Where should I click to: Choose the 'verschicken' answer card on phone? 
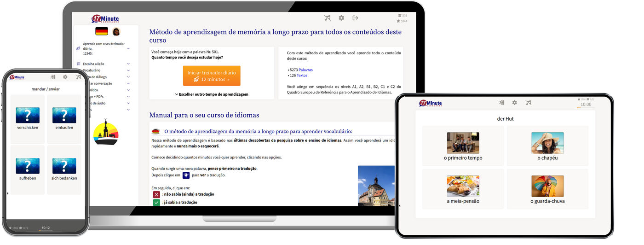[x=28, y=118]
